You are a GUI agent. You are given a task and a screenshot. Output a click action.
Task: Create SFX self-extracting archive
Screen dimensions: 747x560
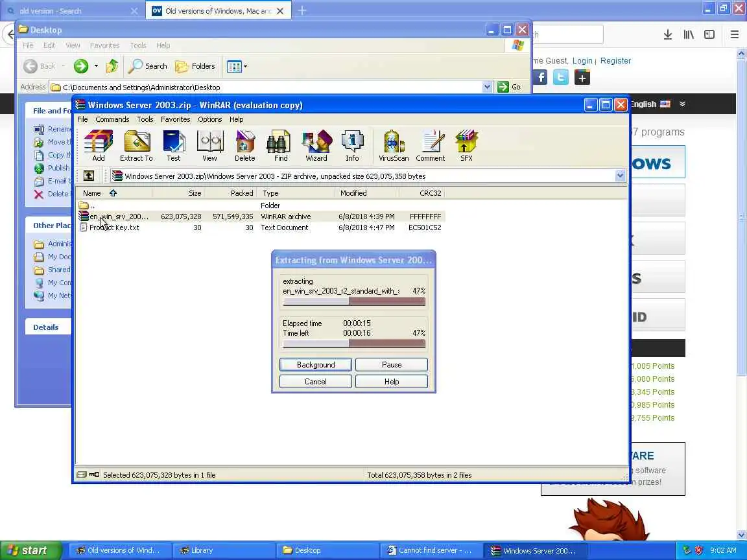click(466, 146)
